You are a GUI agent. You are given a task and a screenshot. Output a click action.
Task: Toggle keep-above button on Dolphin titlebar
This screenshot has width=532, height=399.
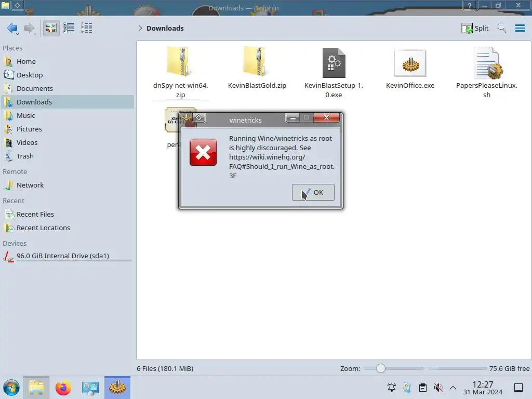(17, 5)
